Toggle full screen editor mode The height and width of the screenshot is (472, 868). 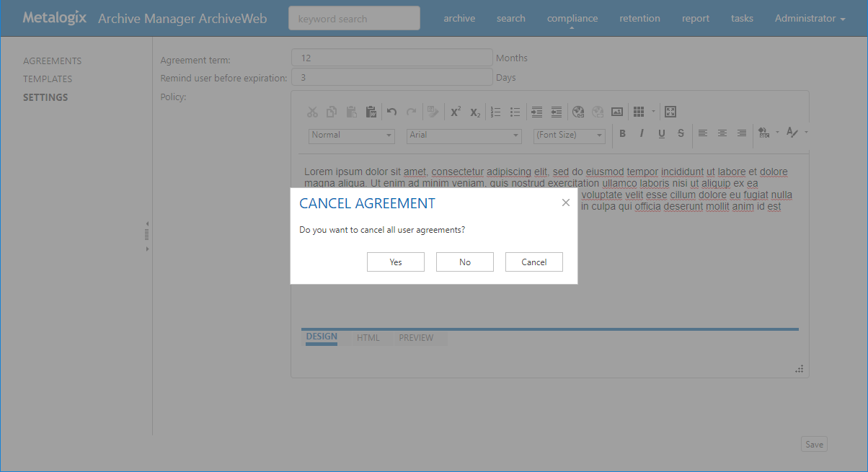[670, 112]
